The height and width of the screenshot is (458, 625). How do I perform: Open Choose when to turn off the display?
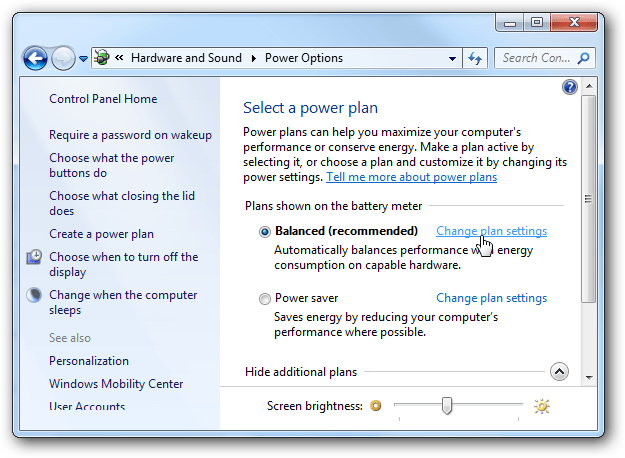pyautogui.click(x=124, y=264)
